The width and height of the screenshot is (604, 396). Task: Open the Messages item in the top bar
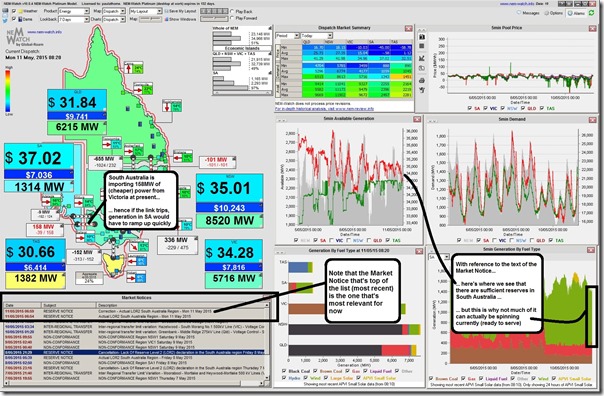528,13
